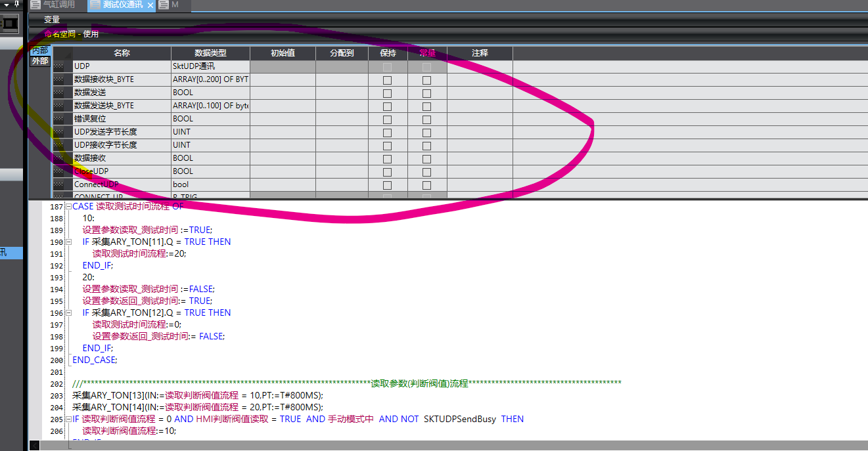Viewport: 868px width, 451px height.
Task: Open the left panel dropdown arrow
Action: click(7, 5)
